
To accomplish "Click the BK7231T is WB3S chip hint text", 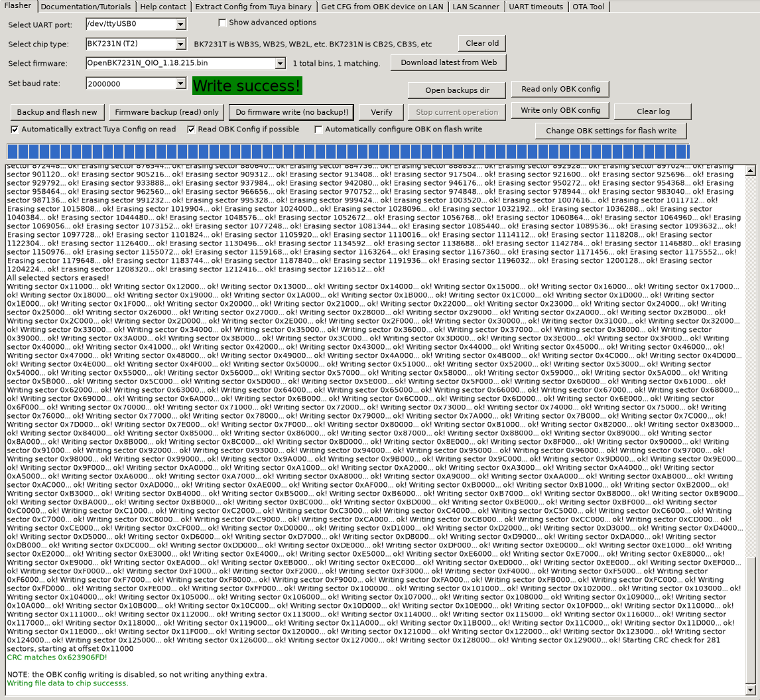I will 312,44.
